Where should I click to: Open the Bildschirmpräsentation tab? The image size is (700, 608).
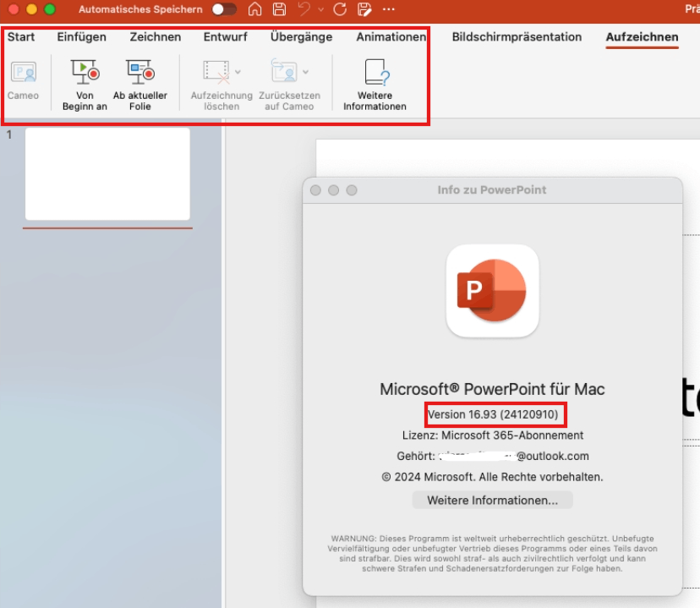[517, 36]
